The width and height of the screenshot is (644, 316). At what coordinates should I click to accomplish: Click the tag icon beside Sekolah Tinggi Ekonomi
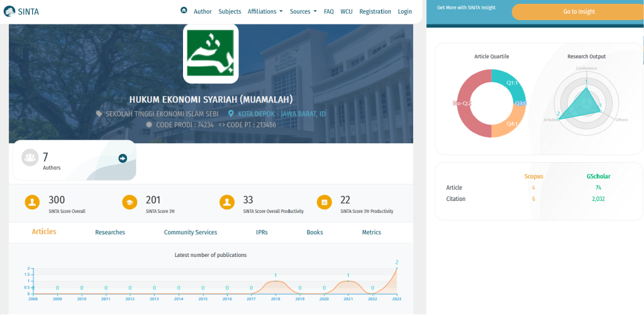[x=99, y=114]
